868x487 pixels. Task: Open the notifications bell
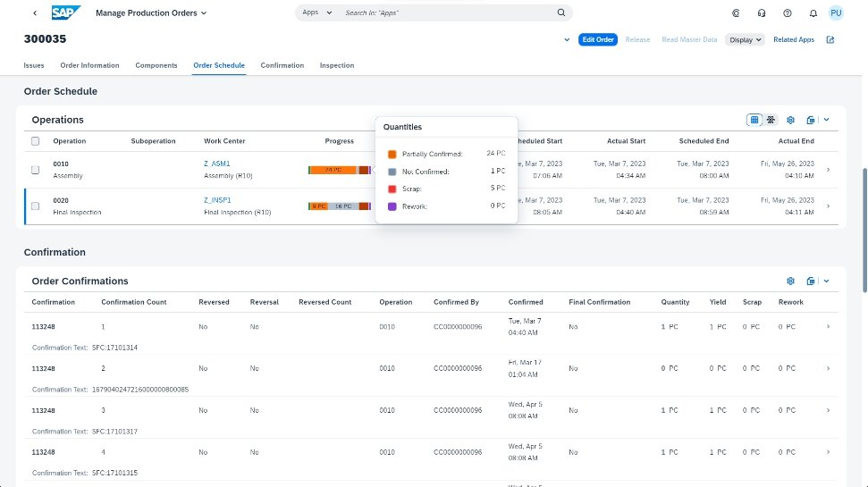813,13
